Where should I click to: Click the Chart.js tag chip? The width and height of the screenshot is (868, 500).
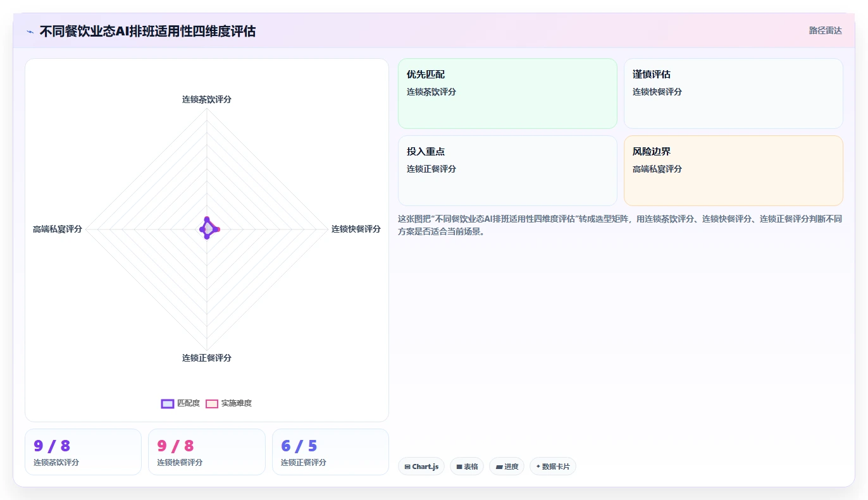coord(421,466)
